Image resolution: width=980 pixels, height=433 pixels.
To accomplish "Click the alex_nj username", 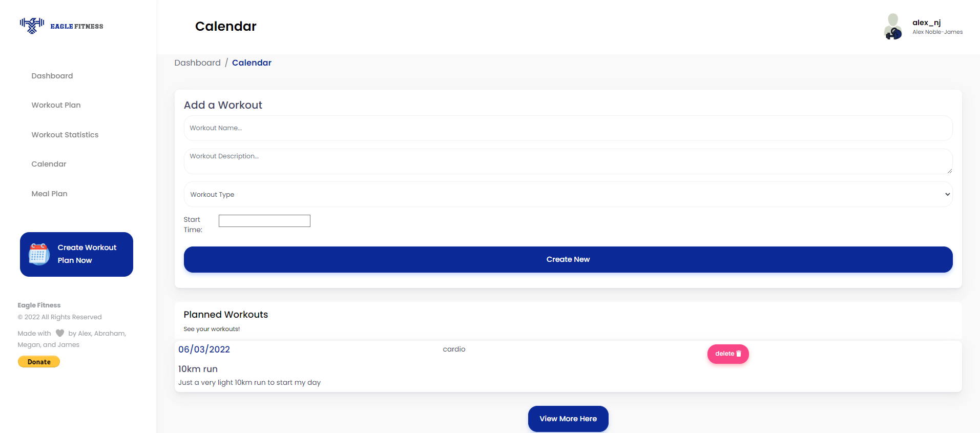I will 926,23.
